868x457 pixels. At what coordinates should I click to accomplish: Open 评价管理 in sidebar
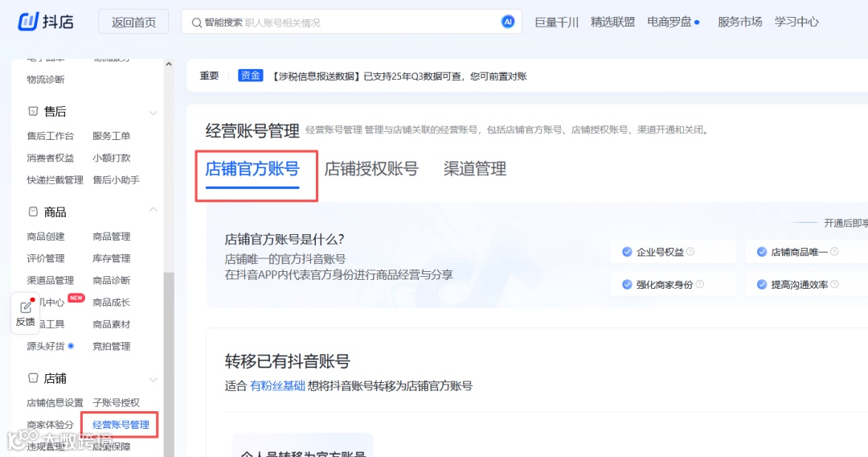click(x=46, y=259)
